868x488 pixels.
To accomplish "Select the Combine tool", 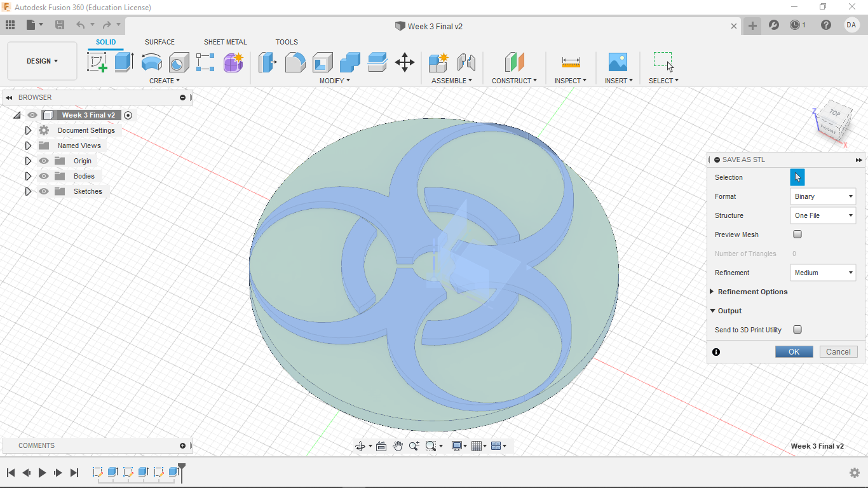I will point(349,62).
